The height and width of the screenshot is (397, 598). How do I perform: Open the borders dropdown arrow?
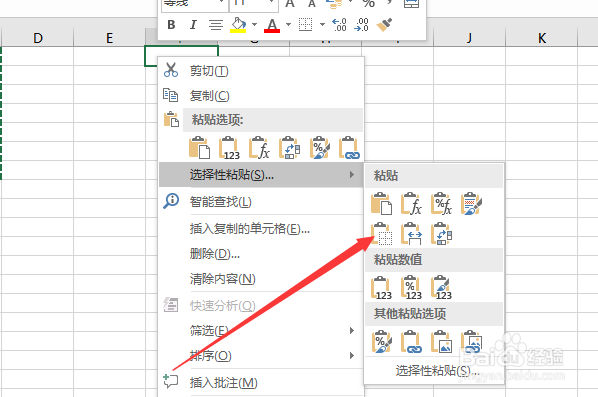tap(322, 25)
